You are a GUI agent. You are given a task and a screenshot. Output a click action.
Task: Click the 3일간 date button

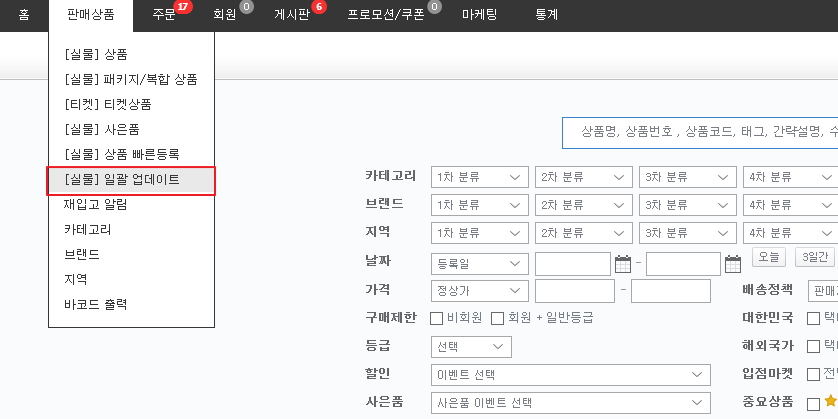(x=815, y=257)
